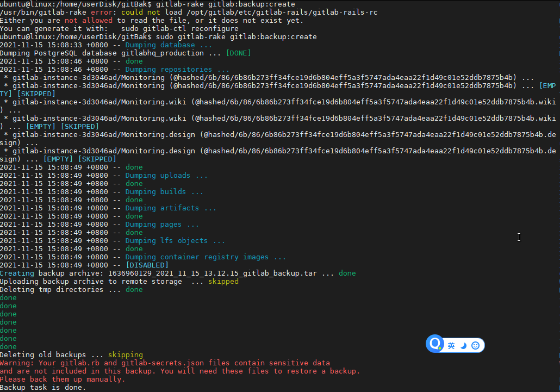Click 'Dumping container registry images ...' text
The image size is (560, 392).
tap(206, 257)
